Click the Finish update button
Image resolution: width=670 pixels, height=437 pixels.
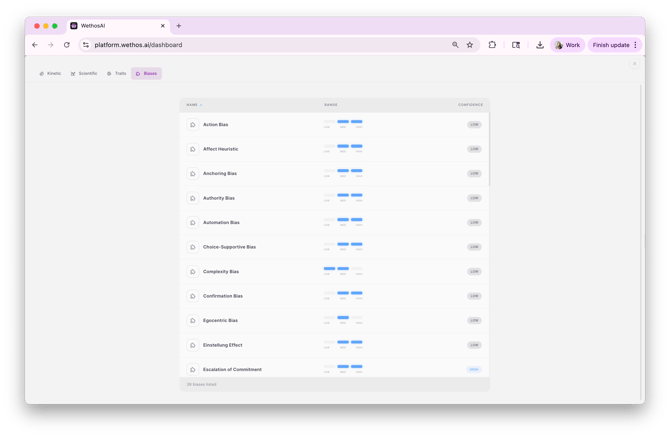[611, 45]
